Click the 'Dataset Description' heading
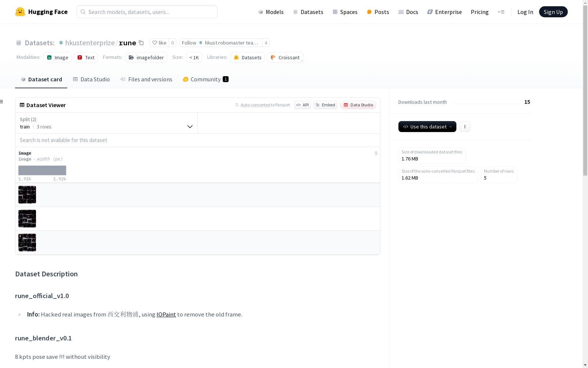 (x=46, y=274)
